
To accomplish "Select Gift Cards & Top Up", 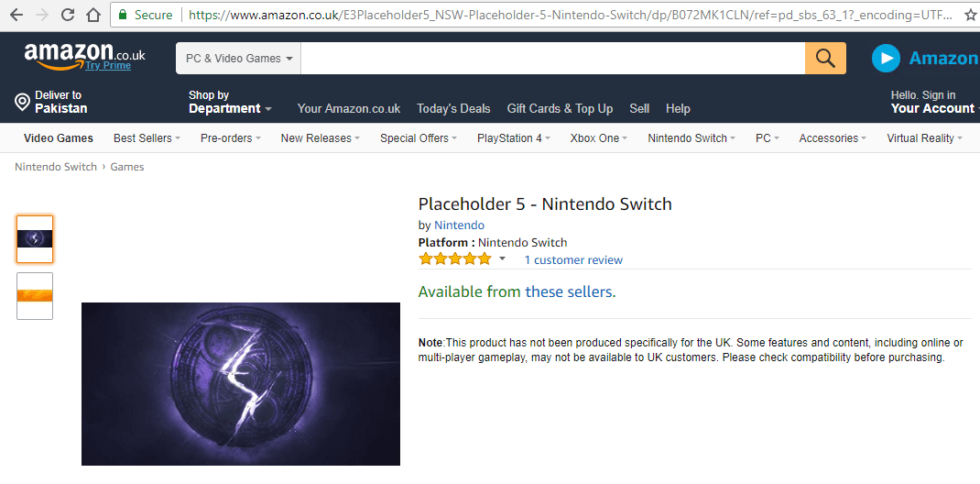I will click(x=560, y=108).
